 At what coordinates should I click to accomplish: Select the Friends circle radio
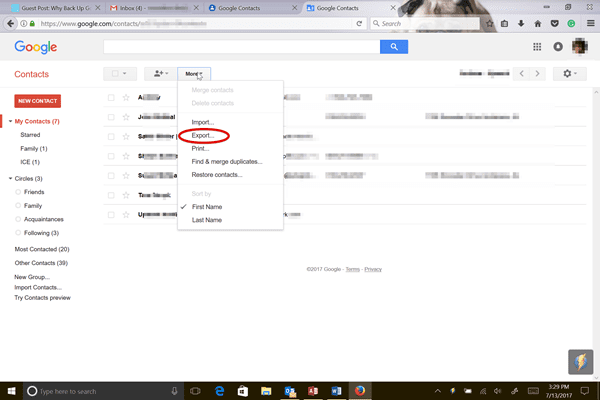pos(18,192)
